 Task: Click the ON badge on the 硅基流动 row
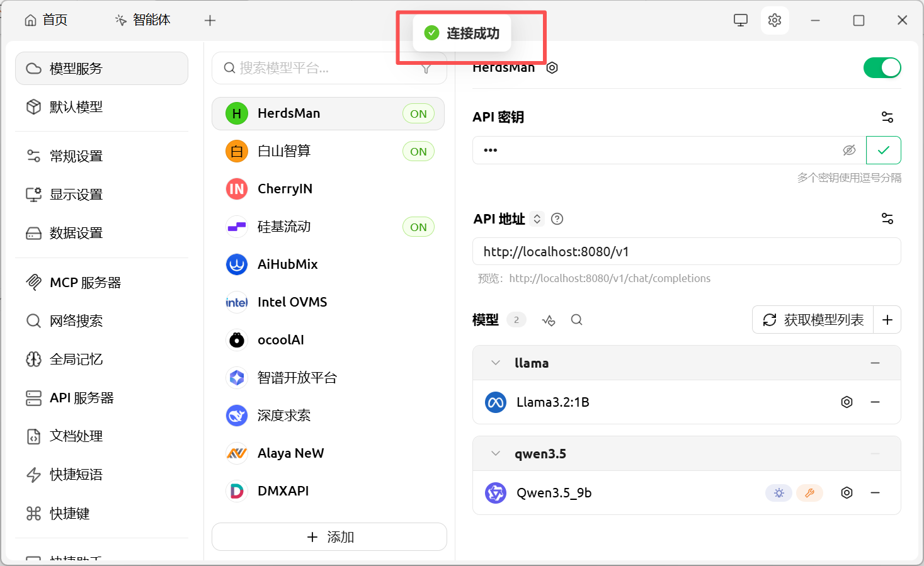click(419, 227)
